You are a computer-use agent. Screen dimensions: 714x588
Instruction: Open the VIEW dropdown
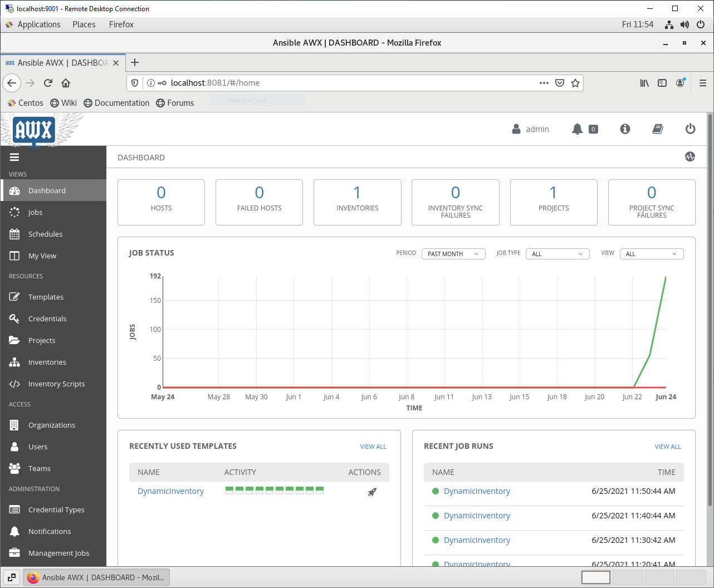click(x=651, y=253)
